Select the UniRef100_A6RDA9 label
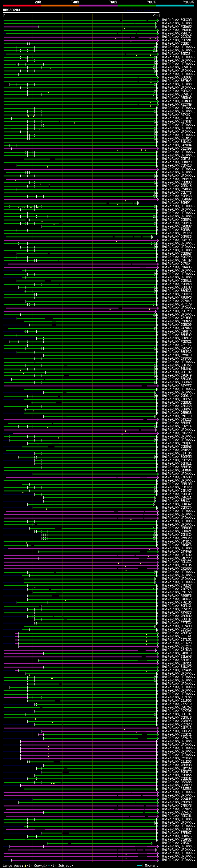 [177, 98]
